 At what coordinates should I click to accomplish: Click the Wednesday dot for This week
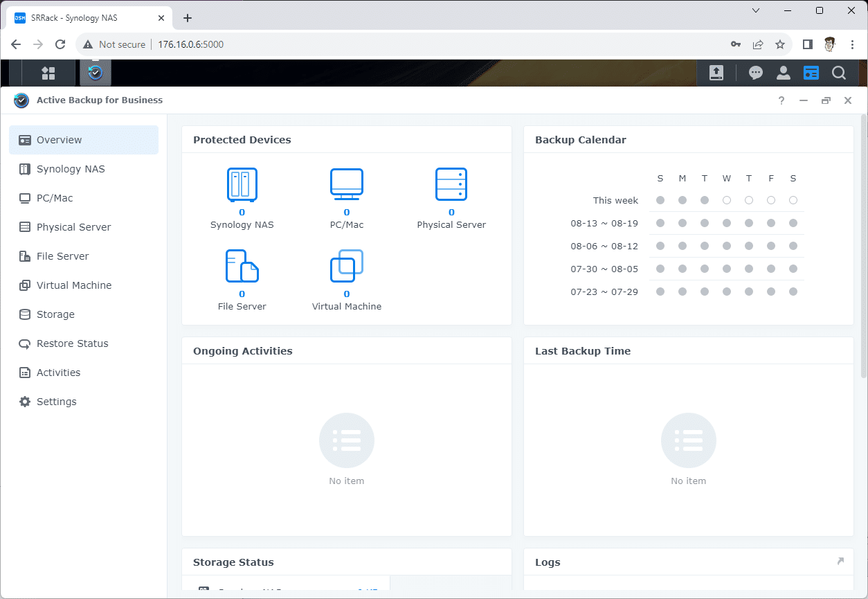727,200
